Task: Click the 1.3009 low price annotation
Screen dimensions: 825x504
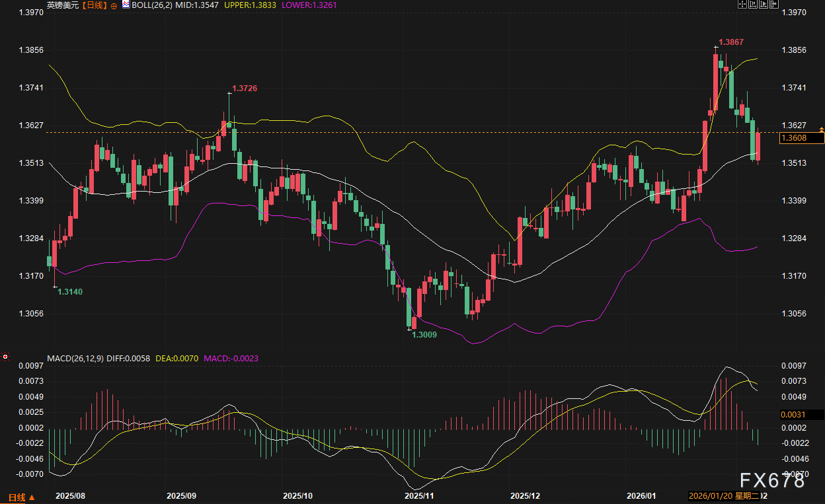Action: point(424,335)
